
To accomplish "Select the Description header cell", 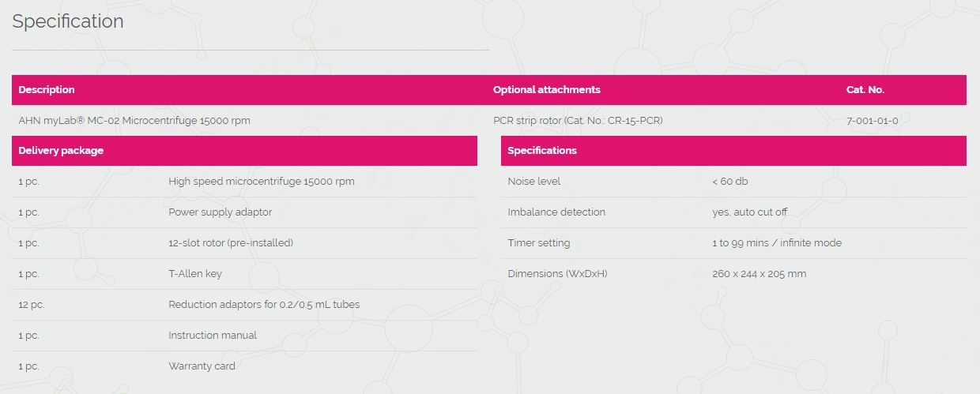I will (x=47, y=90).
